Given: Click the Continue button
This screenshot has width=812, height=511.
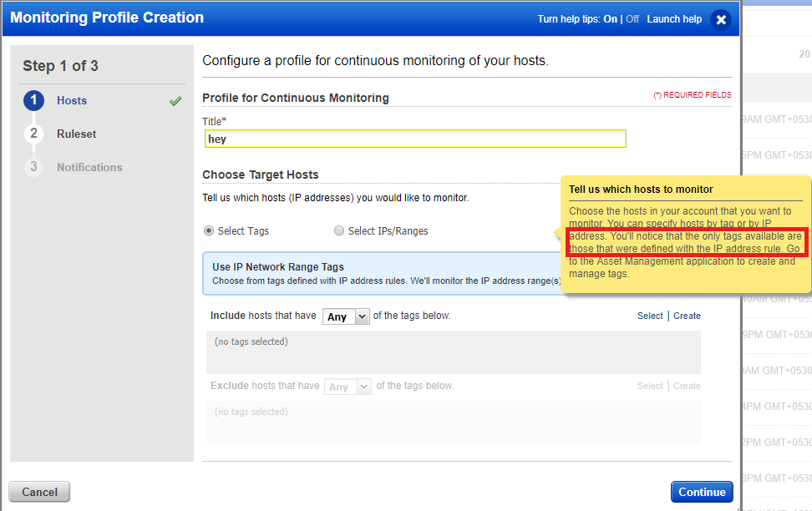Looking at the screenshot, I should 701,492.
